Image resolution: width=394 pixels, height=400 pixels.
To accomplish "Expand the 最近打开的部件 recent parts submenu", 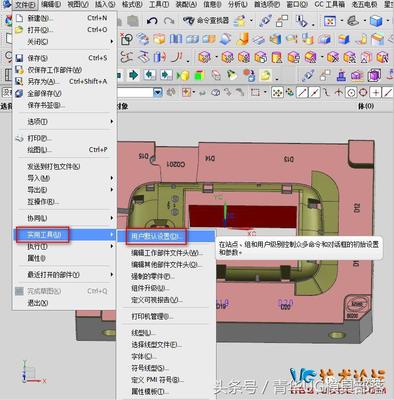I will 64,275.
